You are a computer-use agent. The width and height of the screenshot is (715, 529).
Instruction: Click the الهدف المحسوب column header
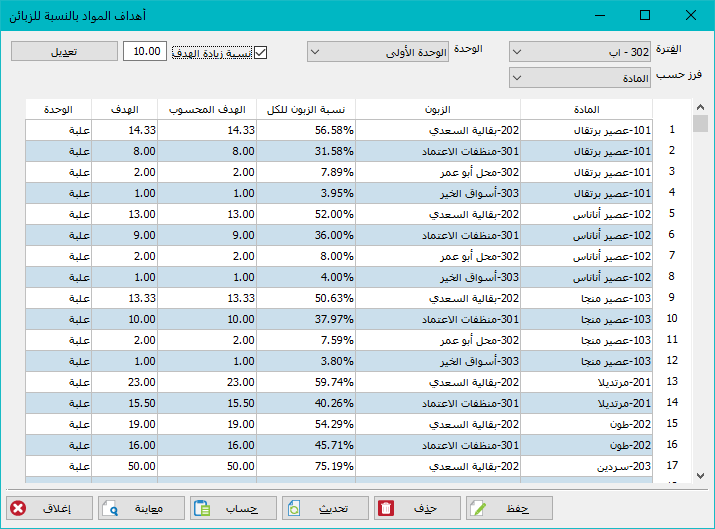(x=207, y=109)
